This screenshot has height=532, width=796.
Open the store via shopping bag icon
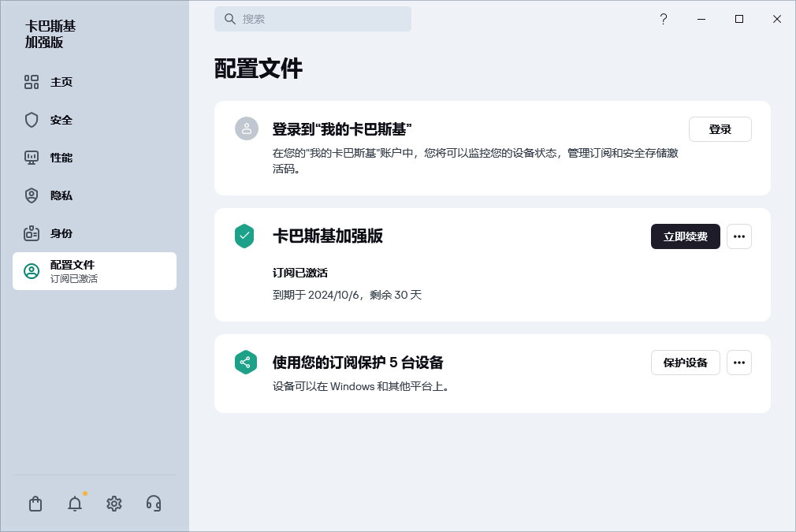coord(35,503)
